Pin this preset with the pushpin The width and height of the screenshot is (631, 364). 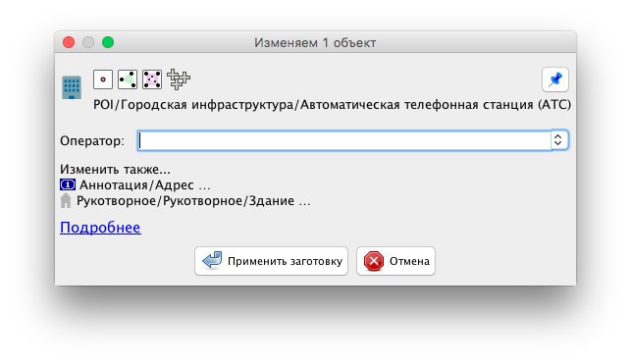555,79
